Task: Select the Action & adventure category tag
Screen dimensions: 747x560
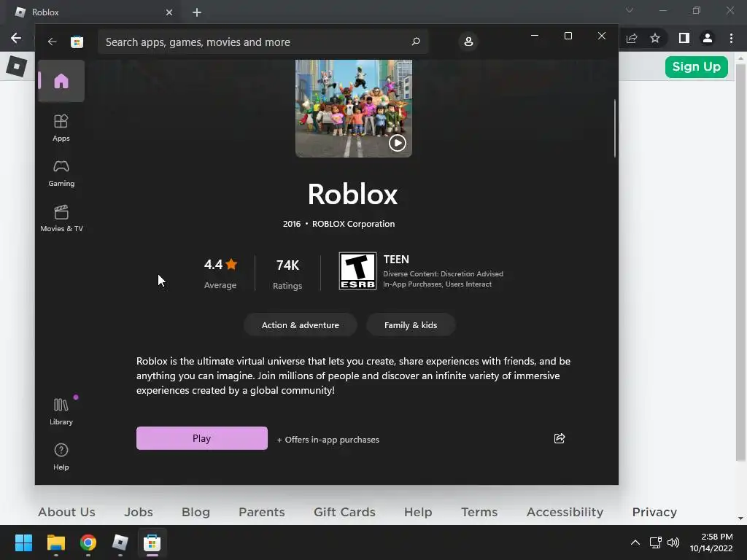Action: pyautogui.click(x=300, y=324)
